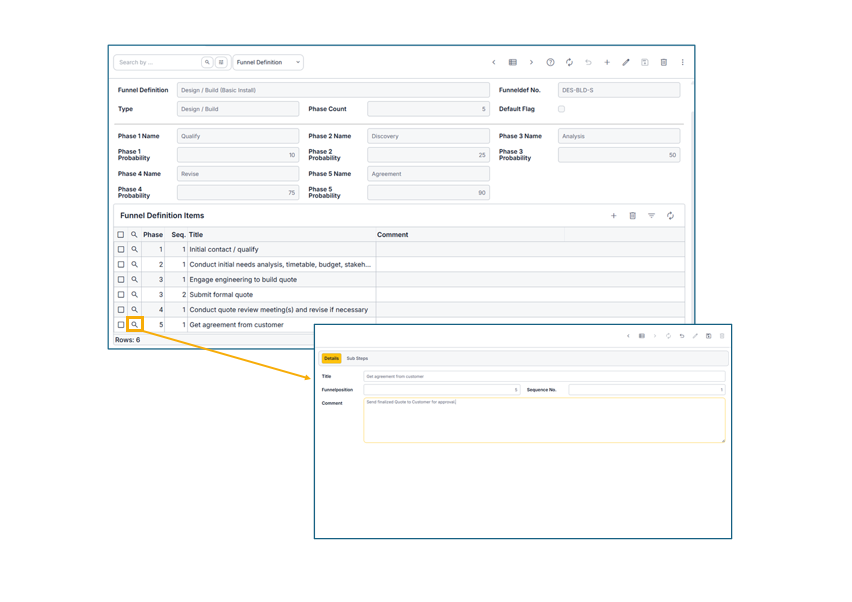Tick the 'Submit formal quote' row checkbox
This screenshot has width=852, height=602.
click(121, 295)
